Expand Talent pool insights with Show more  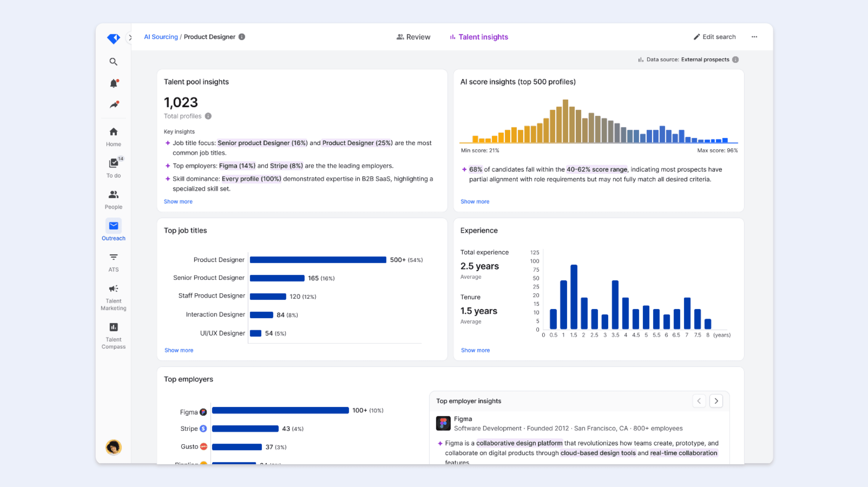point(178,201)
